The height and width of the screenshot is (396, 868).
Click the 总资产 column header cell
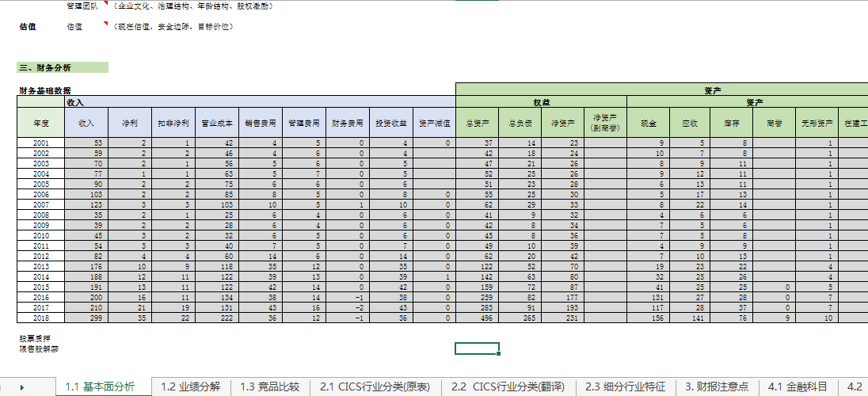pos(478,123)
